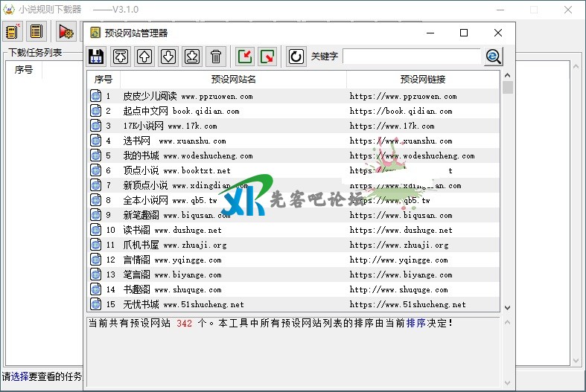Click the browser search icon beside keyword

click(x=493, y=57)
